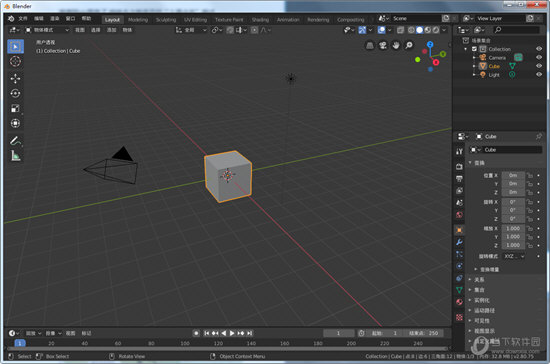
Task: Switch to the Sculpting workspace tab
Action: click(x=166, y=20)
